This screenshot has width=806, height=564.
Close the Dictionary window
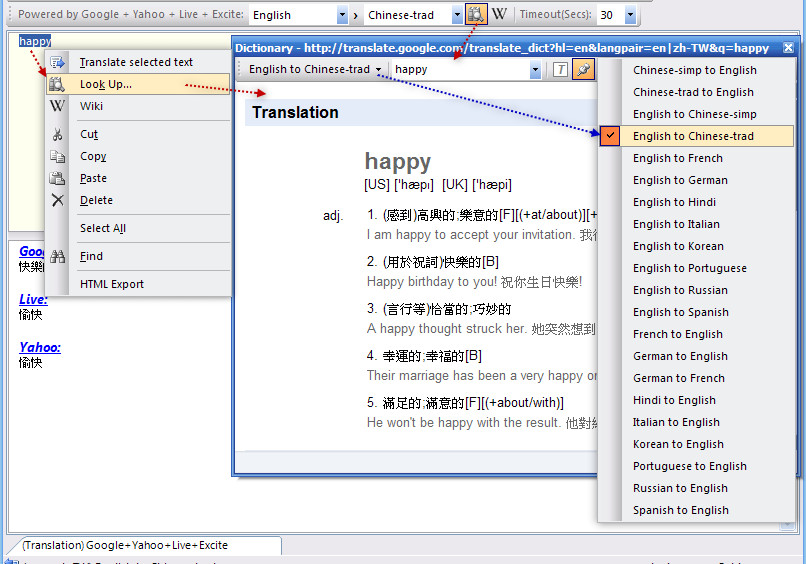point(788,48)
